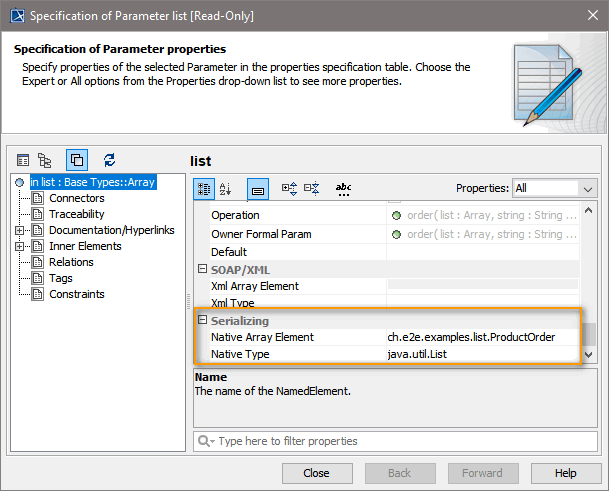This screenshot has height=491, width=609.
Task: Toggle the show description area icon
Action: pos(257,188)
